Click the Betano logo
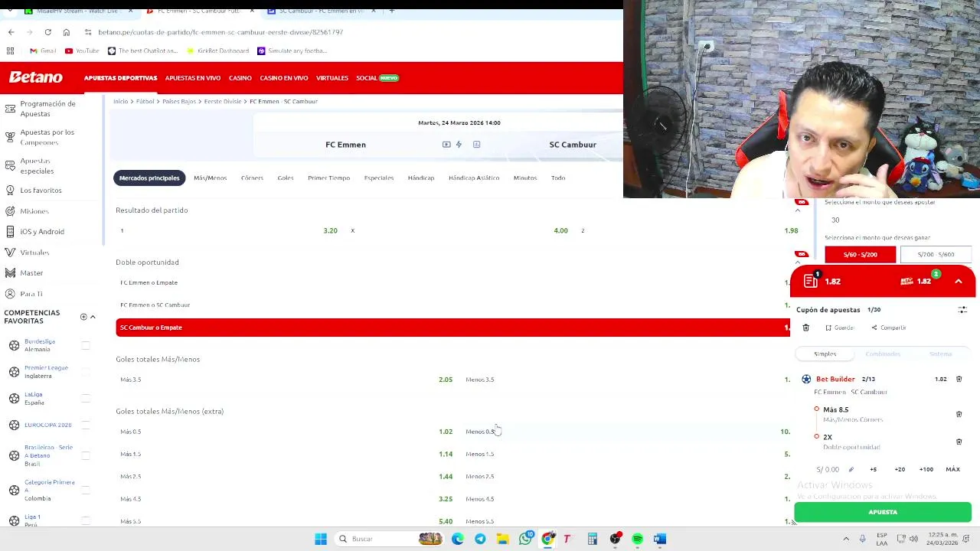The height and width of the screenshot is (551, 980). point(35,77)
